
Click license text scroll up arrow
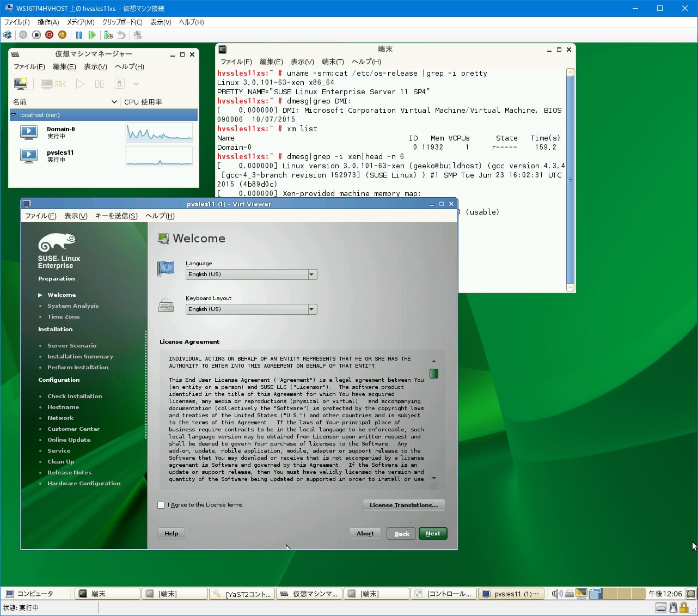point(434,361)
